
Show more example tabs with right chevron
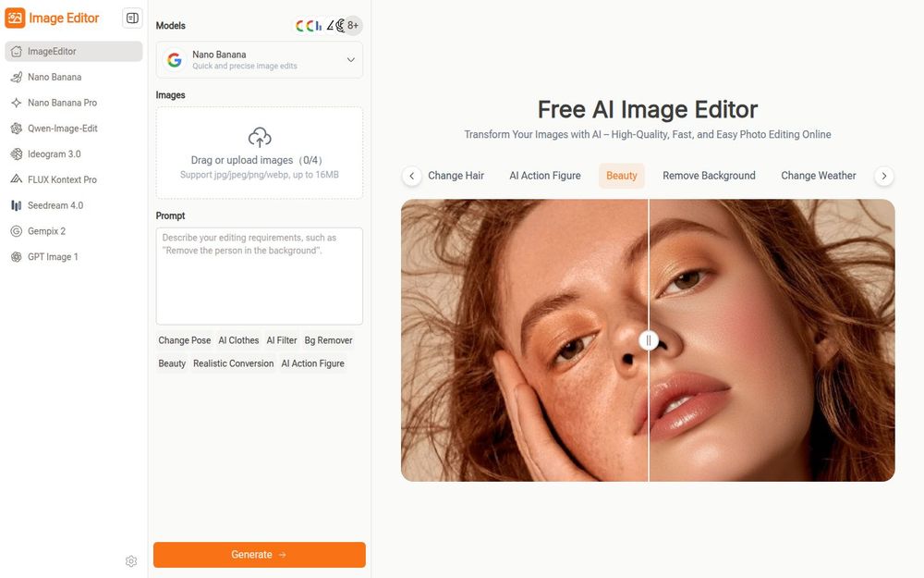point(883,176)
